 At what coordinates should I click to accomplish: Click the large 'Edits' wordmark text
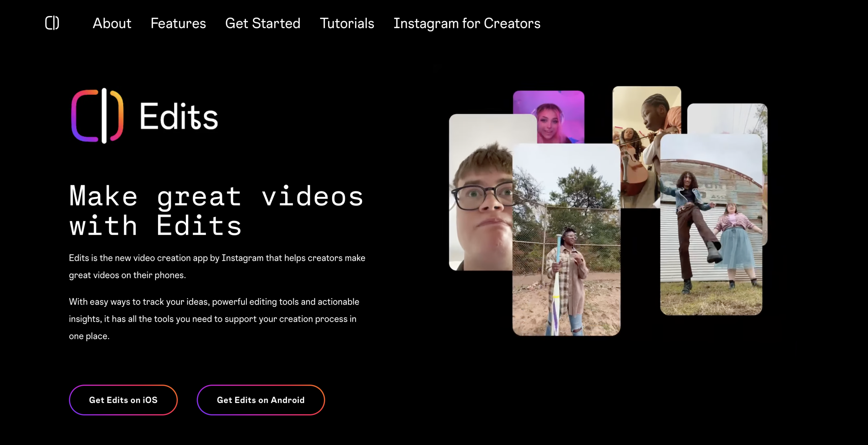179,116
